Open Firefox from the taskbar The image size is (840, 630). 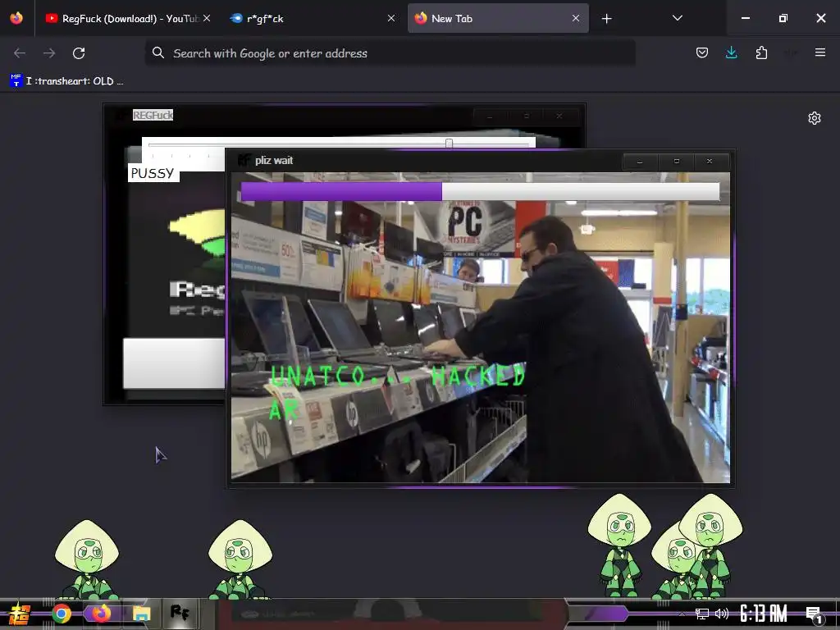[101, 613]
